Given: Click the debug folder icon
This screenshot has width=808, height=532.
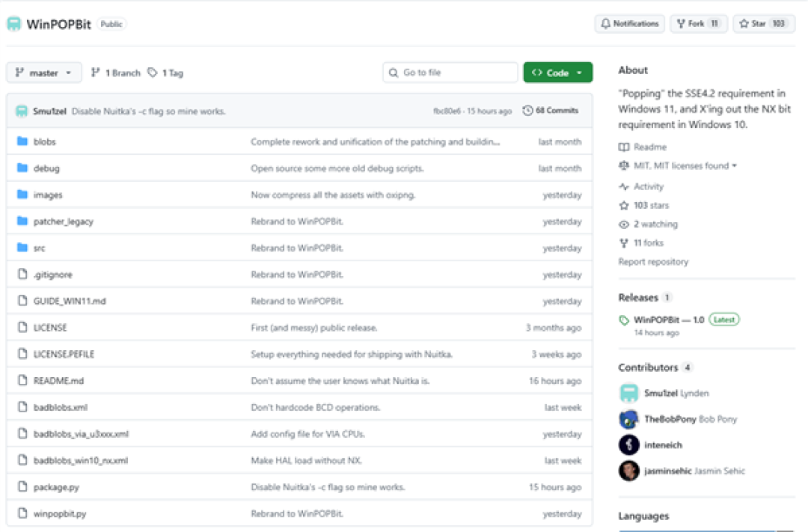Looking at the screenshot, I should 22,168.
